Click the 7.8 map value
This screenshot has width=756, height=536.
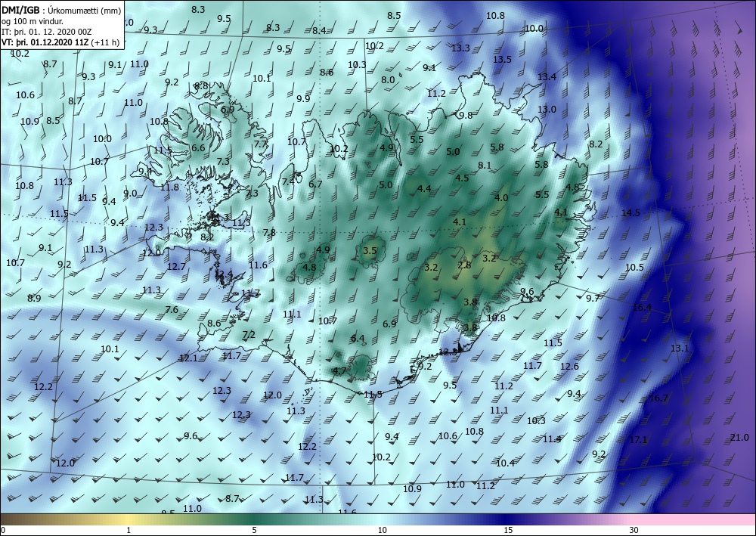click(x=269, y=233)
